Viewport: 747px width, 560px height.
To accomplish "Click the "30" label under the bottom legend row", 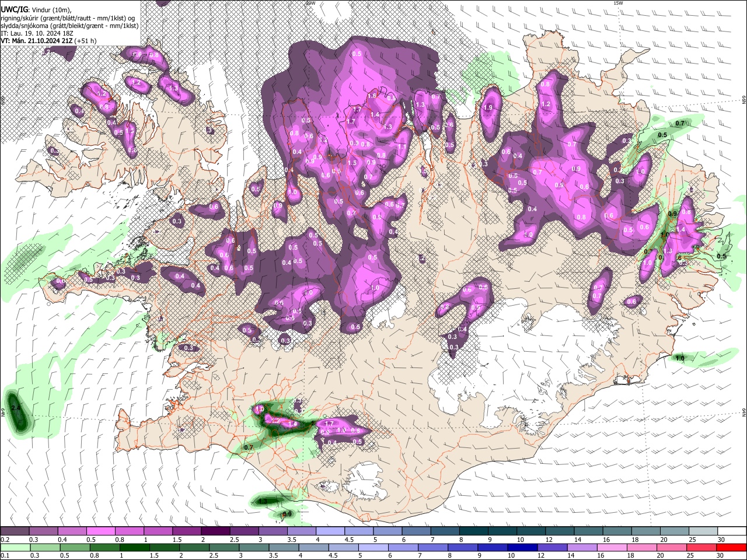I will [721, 556].
